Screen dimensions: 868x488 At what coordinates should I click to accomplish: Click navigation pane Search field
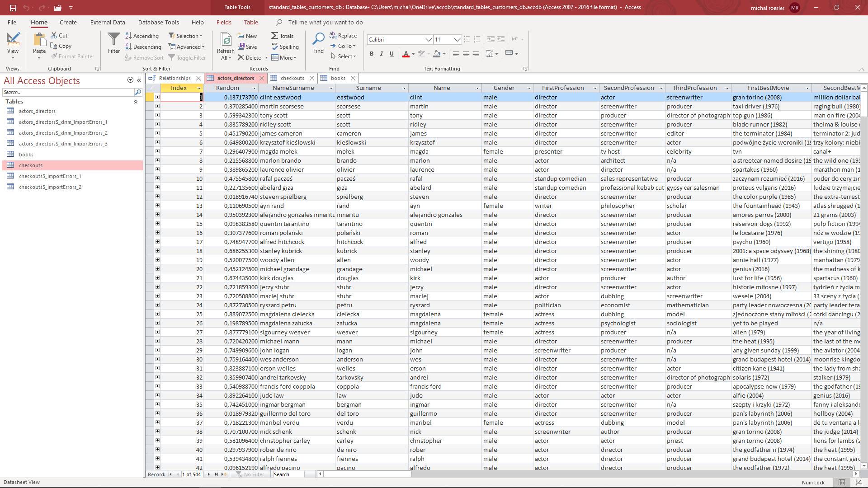68,92
